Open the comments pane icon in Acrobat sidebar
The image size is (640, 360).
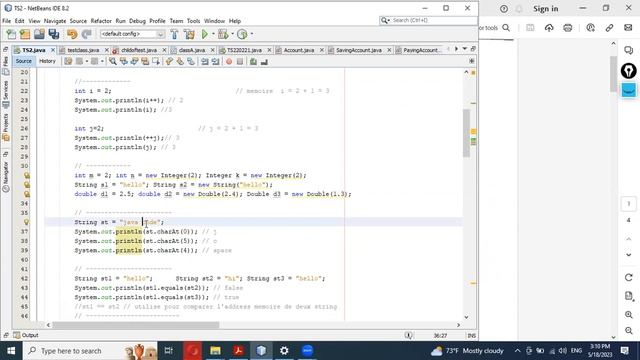(x=629, y=50)
